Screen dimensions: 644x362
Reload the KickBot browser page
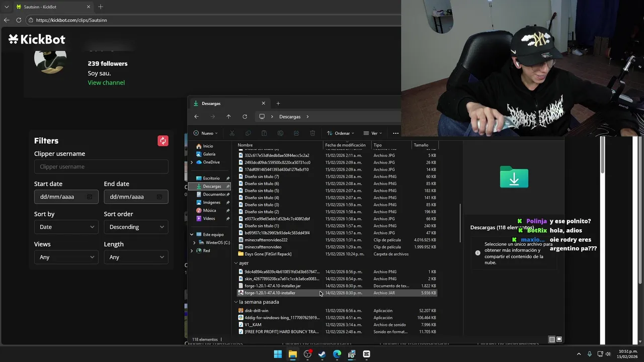coord(19,20)
